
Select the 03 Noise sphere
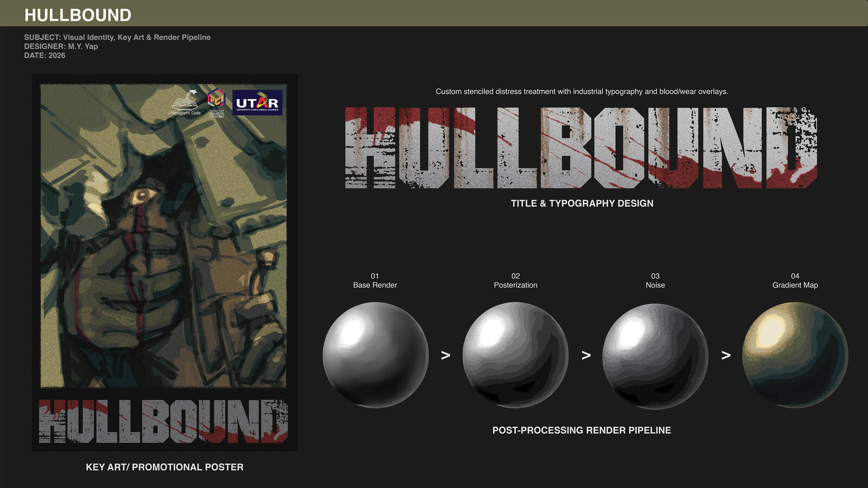pos(655,355)
